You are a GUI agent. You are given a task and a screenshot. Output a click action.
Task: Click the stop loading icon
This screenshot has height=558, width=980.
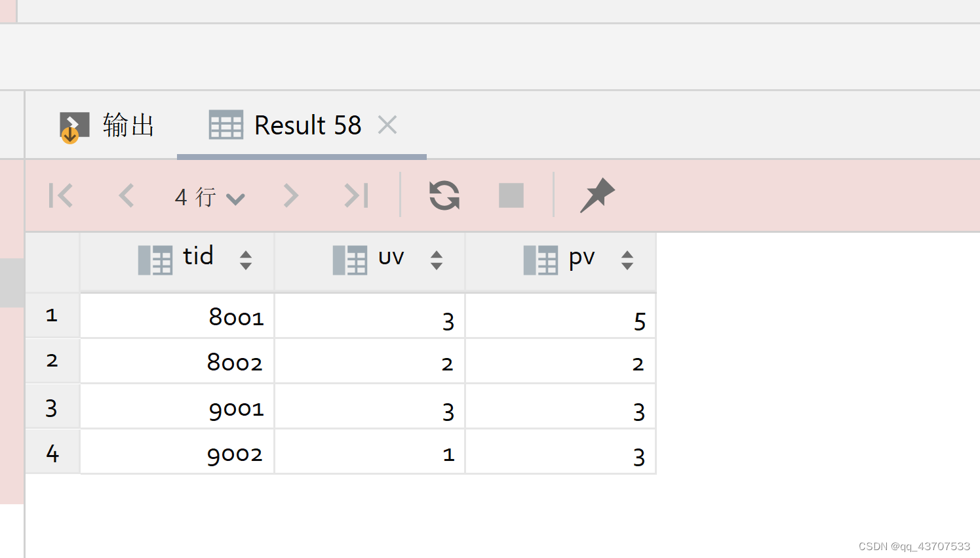click(x=511, y=195)
